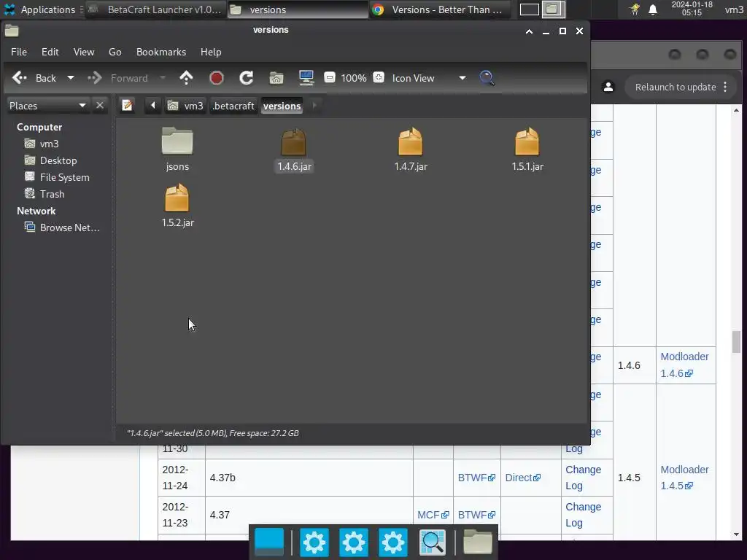The width and height of the screenshot is (747, 560).
Task: Go to .betacraft in the path bar
Action: point(233,106)
